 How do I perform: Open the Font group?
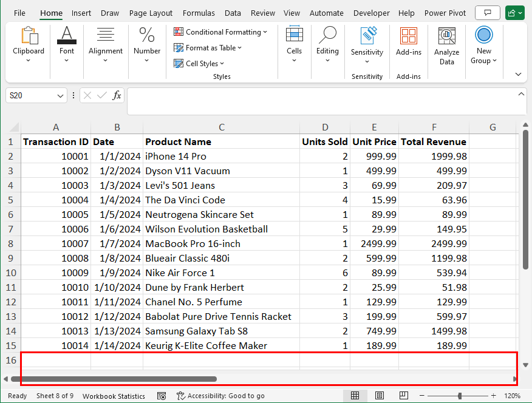point(67,45)
